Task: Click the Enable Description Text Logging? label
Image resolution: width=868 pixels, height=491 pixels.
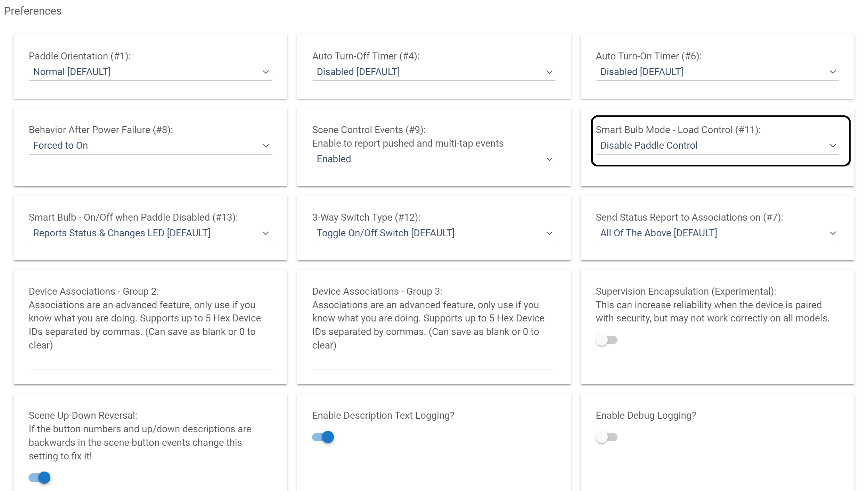Action: tap(383, 416)
